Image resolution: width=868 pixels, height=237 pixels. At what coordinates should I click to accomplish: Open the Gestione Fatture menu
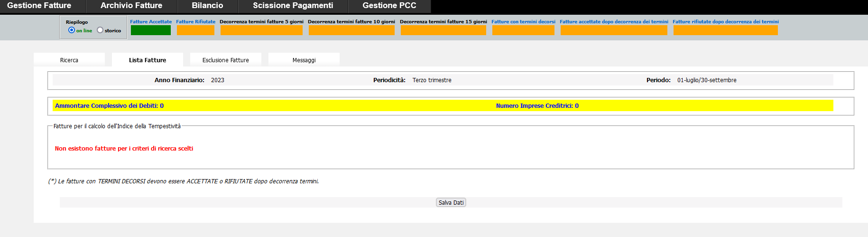click(x=39, y=6)
